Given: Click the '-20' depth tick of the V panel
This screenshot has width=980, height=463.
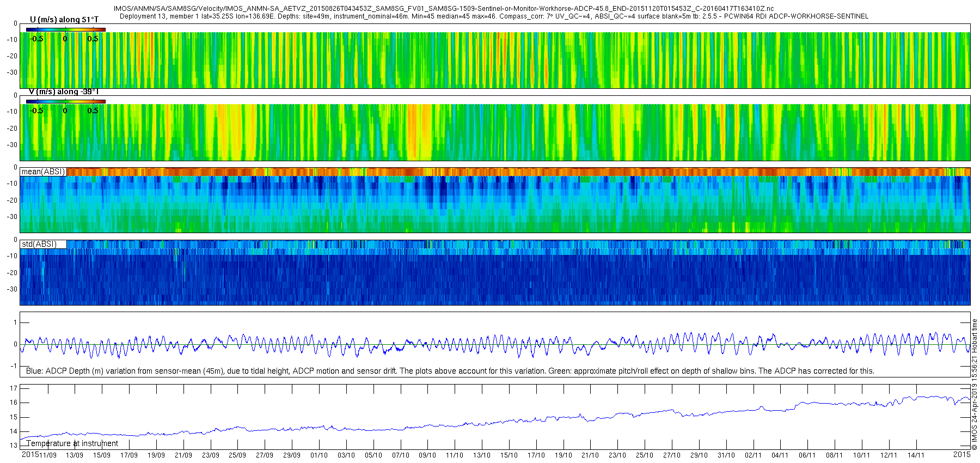Looking at the screenshot, I should pyautogui.click(x=12, y=128).
